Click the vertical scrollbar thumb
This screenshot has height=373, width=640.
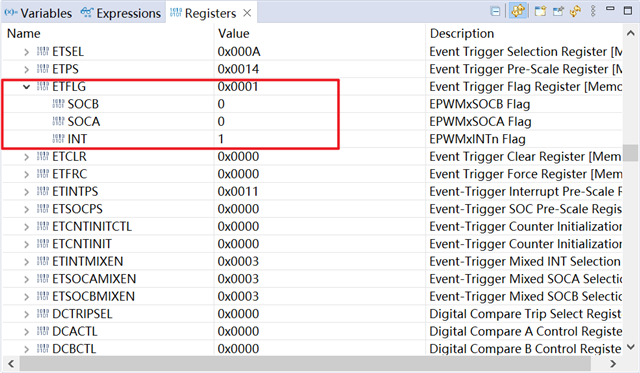[631, 153]
